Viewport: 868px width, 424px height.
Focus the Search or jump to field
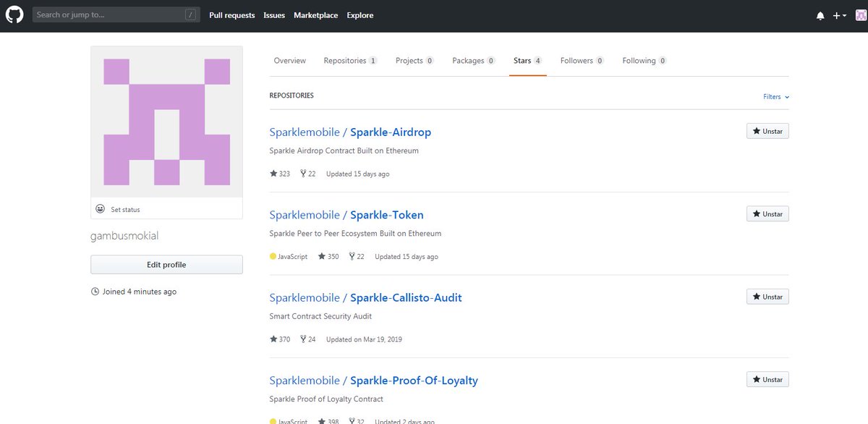click(x=116, y=14)
